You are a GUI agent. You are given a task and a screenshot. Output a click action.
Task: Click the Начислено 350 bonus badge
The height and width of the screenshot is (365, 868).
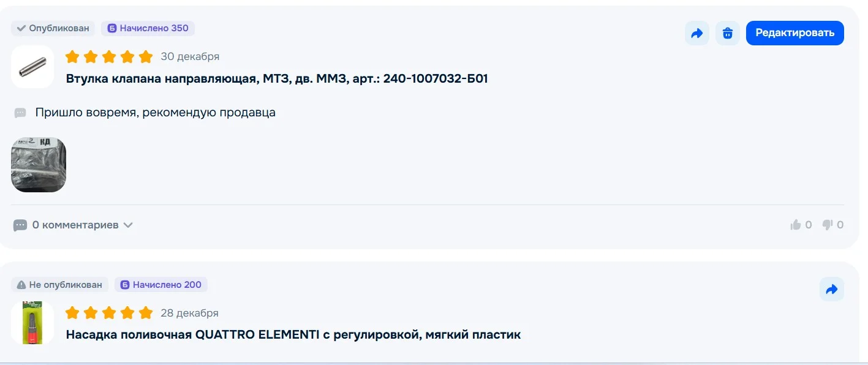(148, 28)
